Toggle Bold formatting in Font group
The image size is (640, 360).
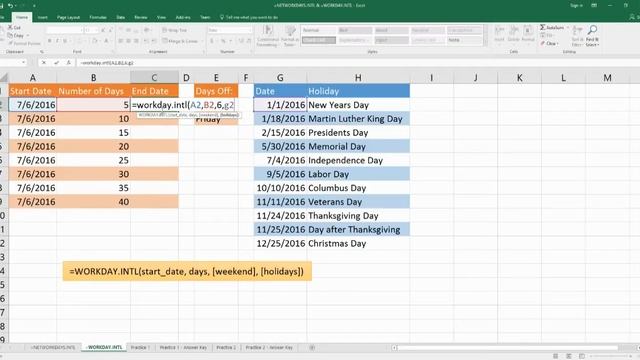tap(49, 41)
